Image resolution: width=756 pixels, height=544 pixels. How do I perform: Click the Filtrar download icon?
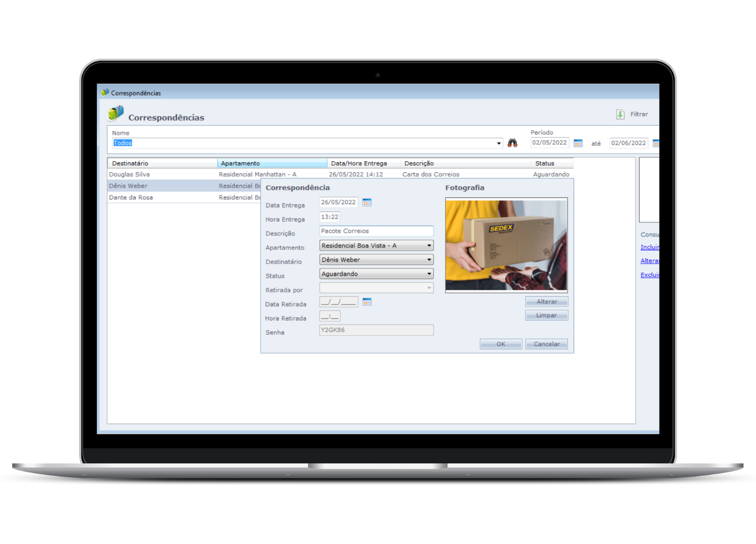click(620, 114)
